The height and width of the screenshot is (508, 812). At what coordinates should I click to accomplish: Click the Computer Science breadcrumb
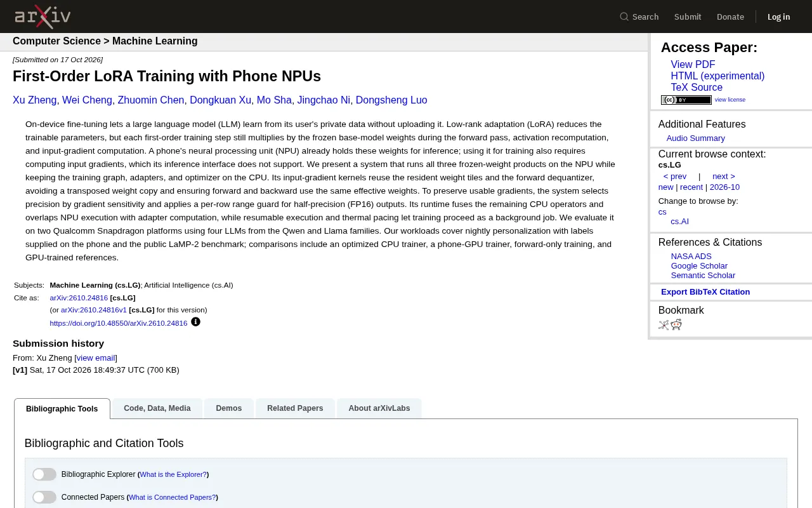pyautogui.click(x=56, y=41)
